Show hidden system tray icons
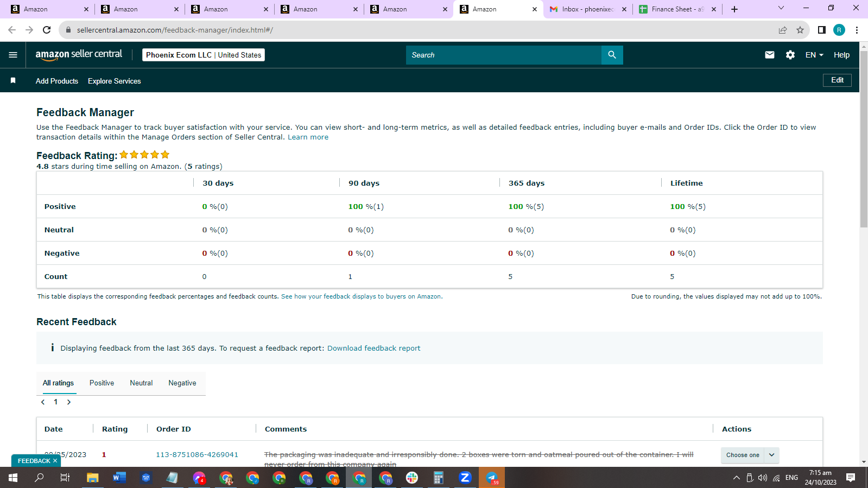The height and width of the screenshot is (488, 868). 737,478
